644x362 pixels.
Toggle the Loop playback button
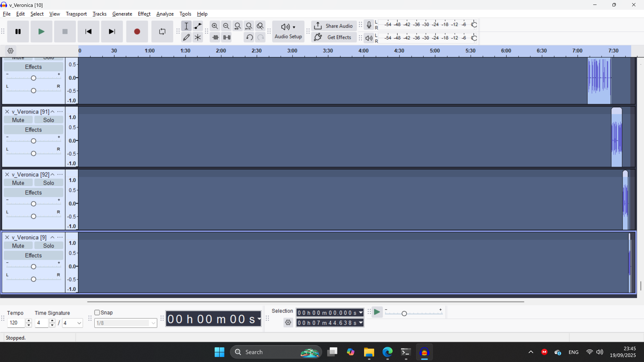pyautogui.click(x=162, y=32)
